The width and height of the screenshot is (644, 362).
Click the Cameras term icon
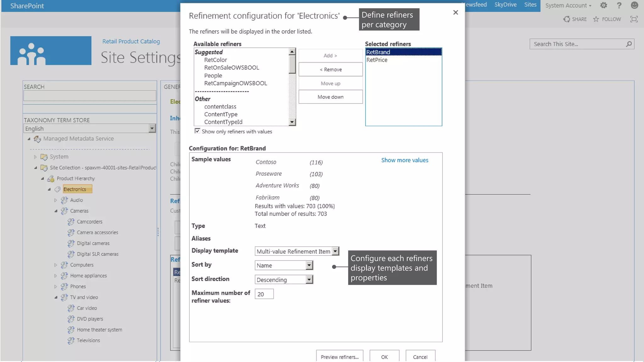64,211
